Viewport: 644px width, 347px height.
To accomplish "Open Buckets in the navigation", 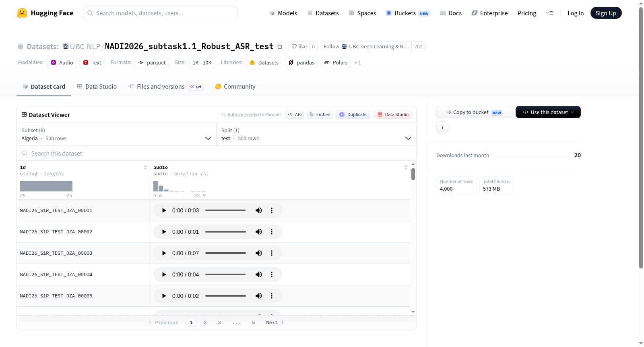I will click(408, 13).
